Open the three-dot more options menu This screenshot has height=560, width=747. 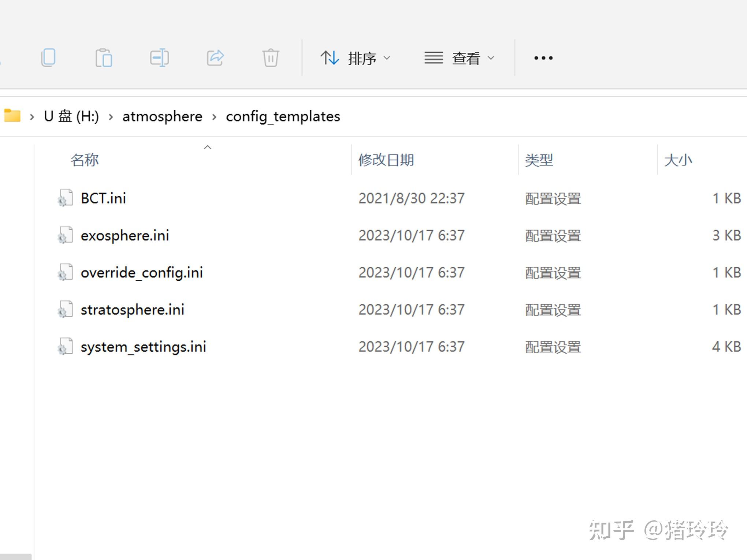(543, 58)
